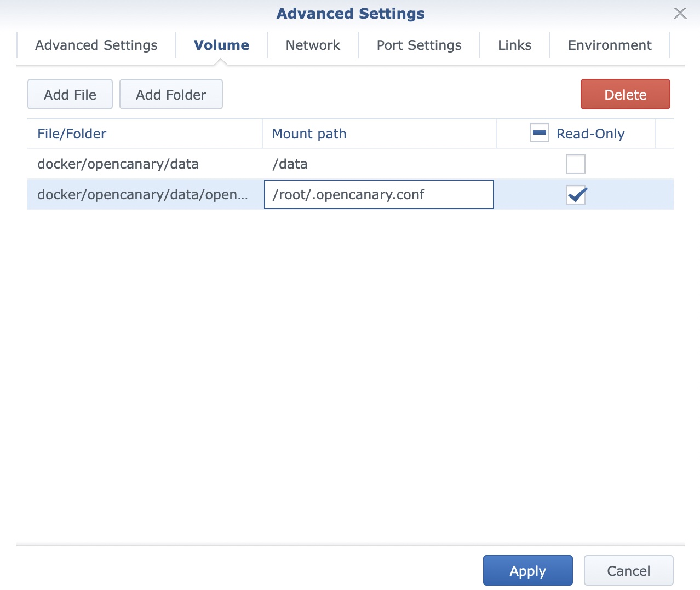Image resolution: width=700 pixels, height=590 pixels.
Task: Select the Volume tab
Action: (221, 45)
